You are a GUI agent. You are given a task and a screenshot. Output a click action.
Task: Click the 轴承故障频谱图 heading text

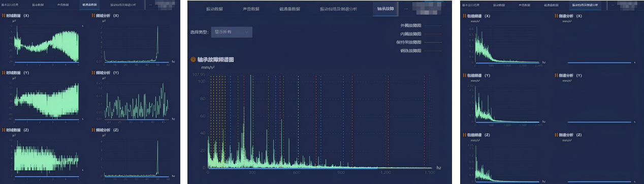(215, 59)
